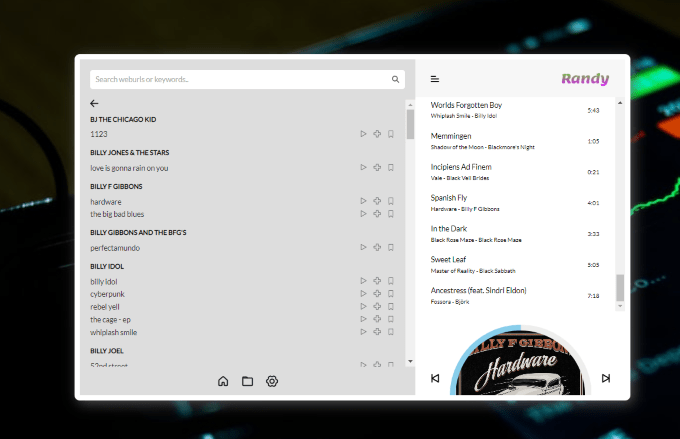Click the search magnifier icon

[x=395, y=79]
